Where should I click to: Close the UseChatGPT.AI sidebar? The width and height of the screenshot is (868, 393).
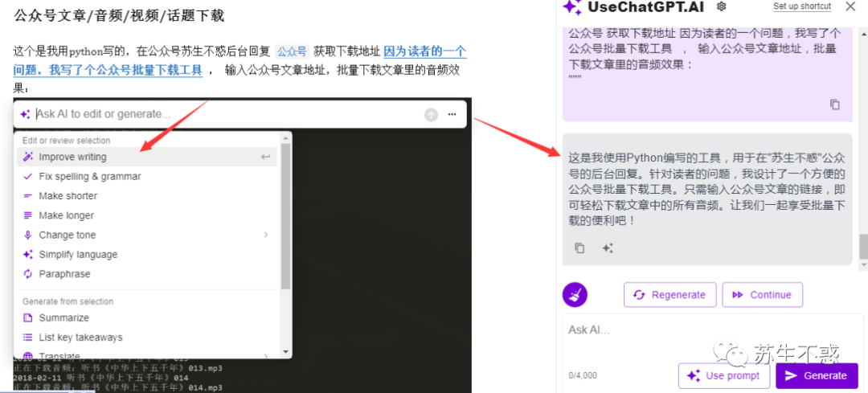tap(851, 6)
